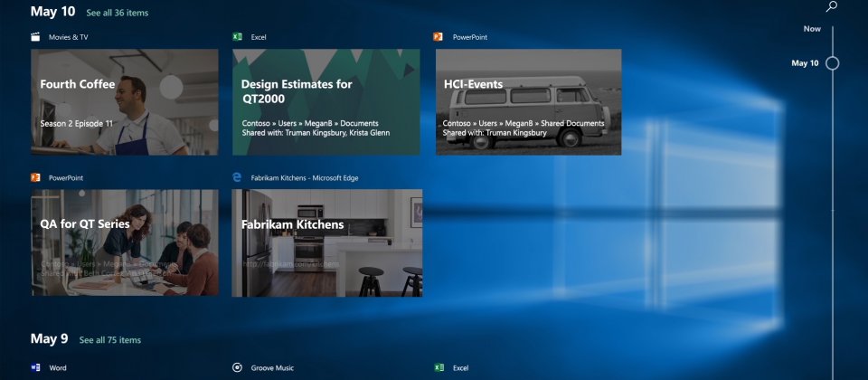Click the 'Season 2 Episode 11' text
The width and height of the screenshot is (868, 380).
point(76,124)
